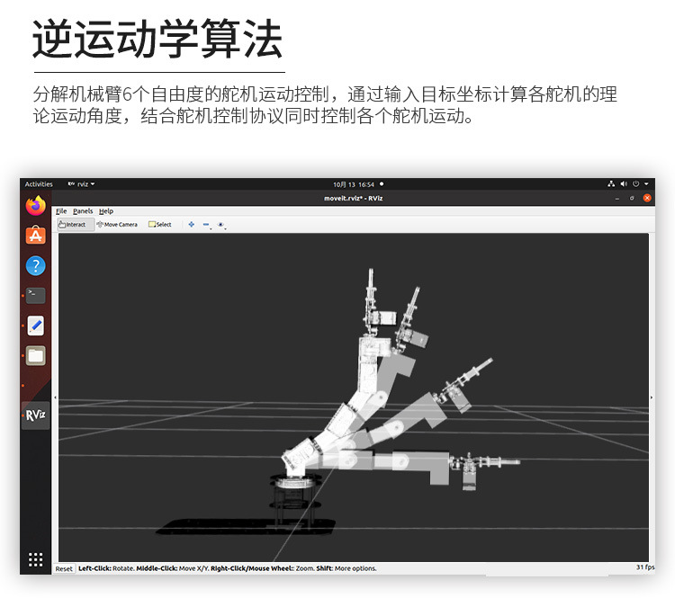Expand the right panel collapse handle
This screenshot has width=675, height=616.
pos(652,397)
